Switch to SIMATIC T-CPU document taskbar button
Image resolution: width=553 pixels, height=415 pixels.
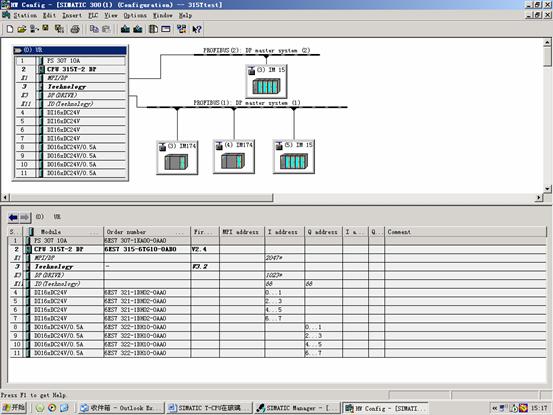[209, 408]
